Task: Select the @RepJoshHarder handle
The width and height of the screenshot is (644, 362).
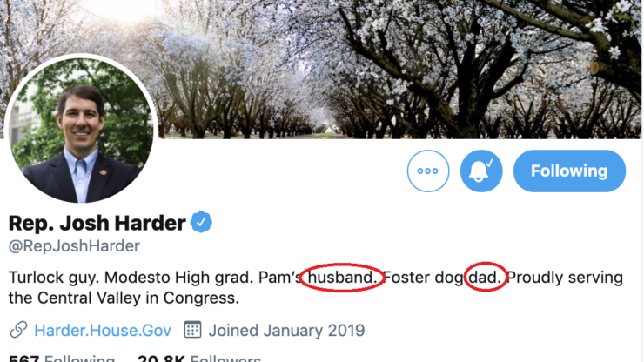Action: pyautogui.click(x=74, y=246)
